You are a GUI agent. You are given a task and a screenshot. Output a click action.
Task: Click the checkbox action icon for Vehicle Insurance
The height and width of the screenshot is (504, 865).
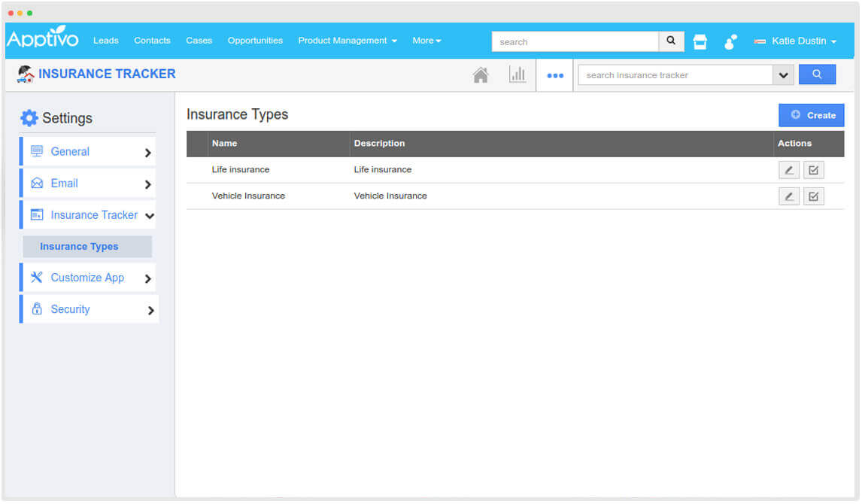(x=814, y=196)
